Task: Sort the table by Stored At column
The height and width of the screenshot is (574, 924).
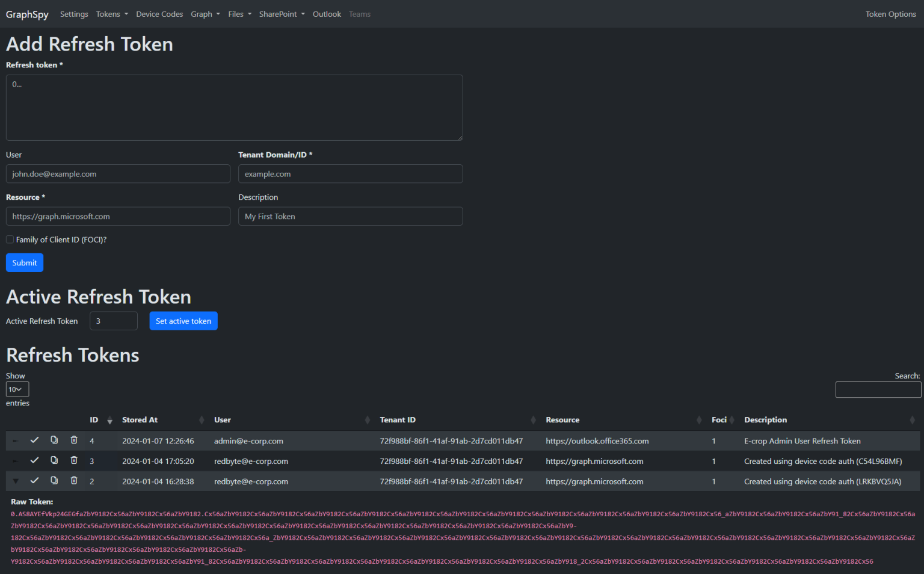Action: [140, 419]
